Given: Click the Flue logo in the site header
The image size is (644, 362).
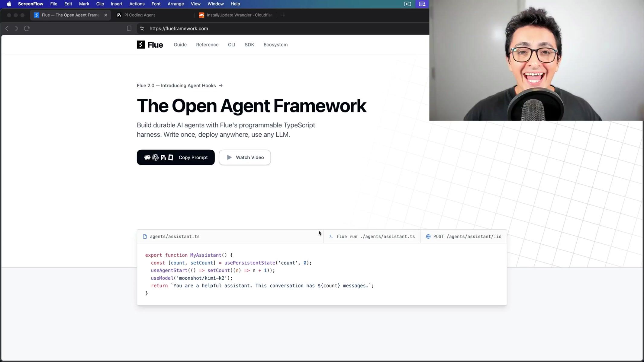Looking at the screenshot, I should point(150,45).
